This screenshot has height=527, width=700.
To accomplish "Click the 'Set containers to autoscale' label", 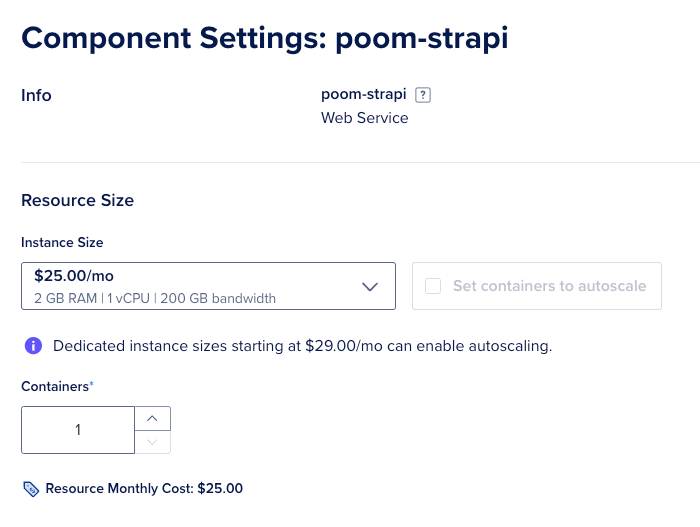I will (549, 286).
